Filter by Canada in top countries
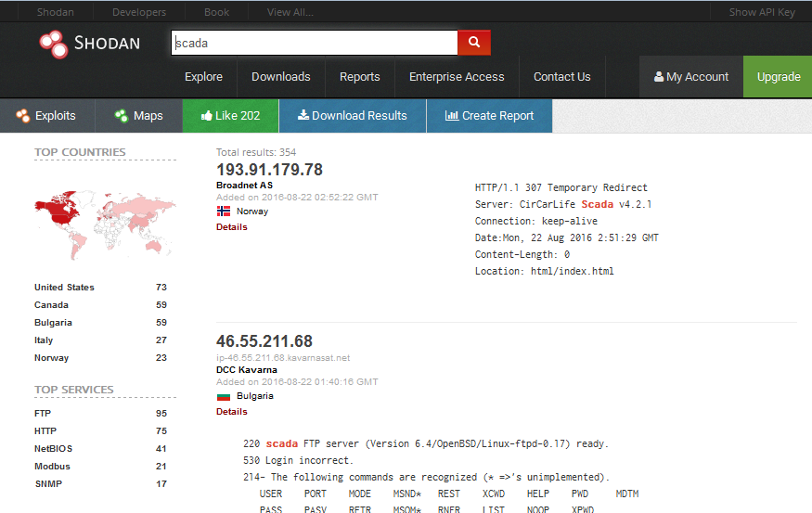812x513 pixels. [51, 305]
